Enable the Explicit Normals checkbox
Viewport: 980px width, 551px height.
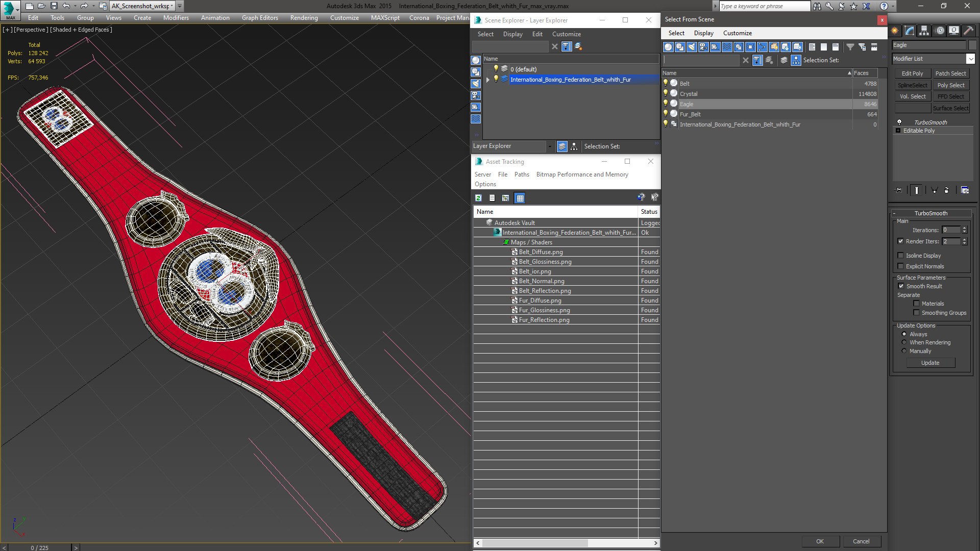click(900, 266)
